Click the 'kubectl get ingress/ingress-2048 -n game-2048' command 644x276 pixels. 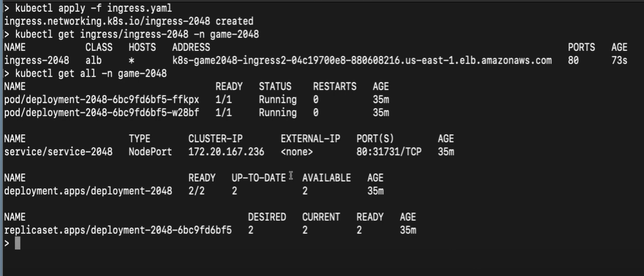[x=137, y=34]
